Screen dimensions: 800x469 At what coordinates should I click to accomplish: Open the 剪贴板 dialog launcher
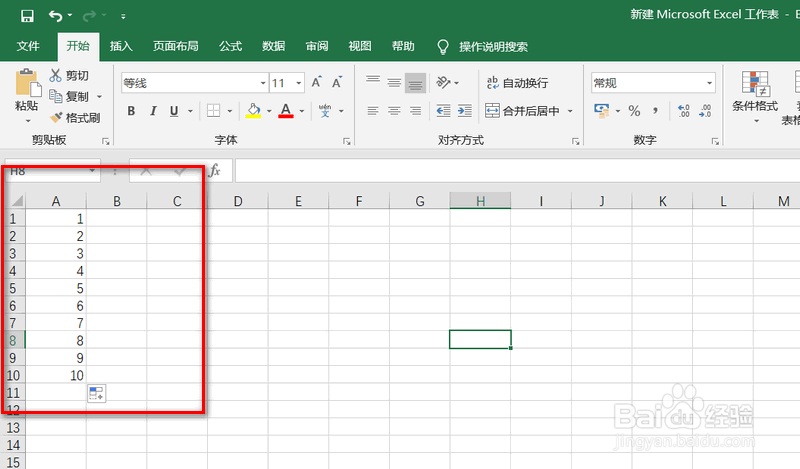click(106, 141)
